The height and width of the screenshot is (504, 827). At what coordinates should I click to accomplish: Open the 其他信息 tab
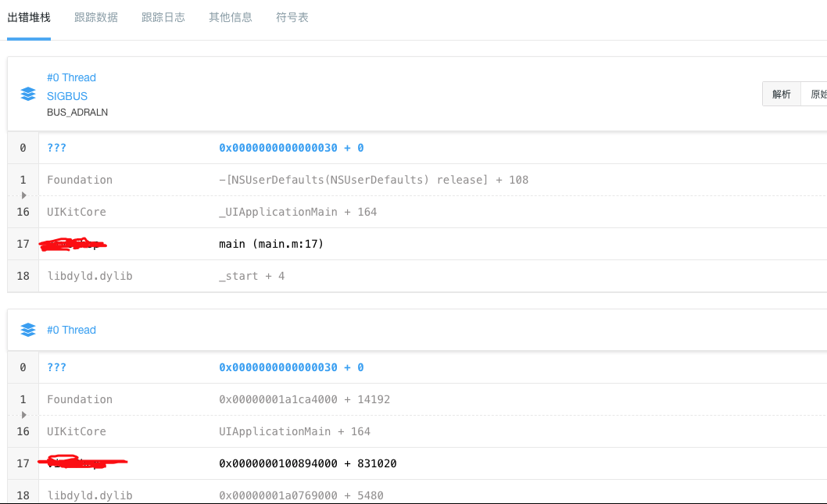pyautogui.click(x=231, y=17)
